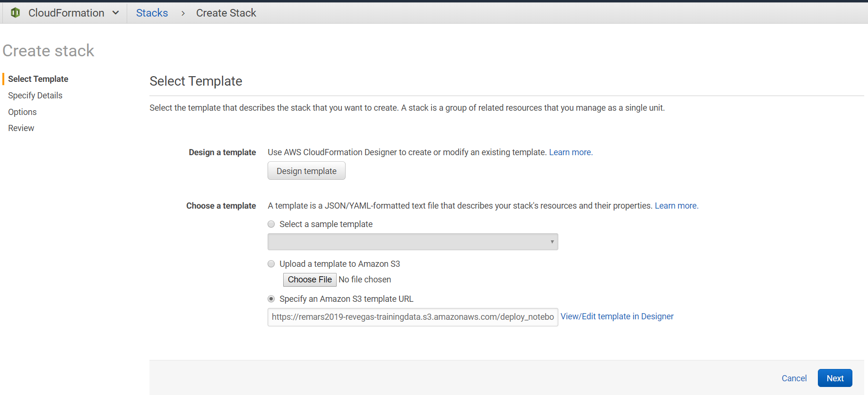Open View/Edit template in Designer link
The height and width of the screenshot is (395, 868).
coord(617,316)
